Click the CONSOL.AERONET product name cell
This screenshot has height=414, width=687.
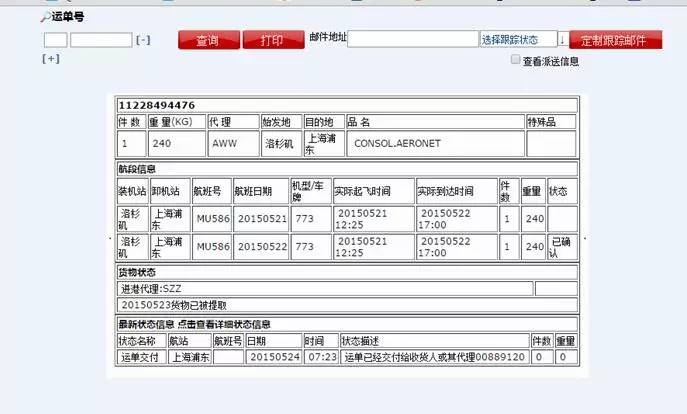[436, 144]
